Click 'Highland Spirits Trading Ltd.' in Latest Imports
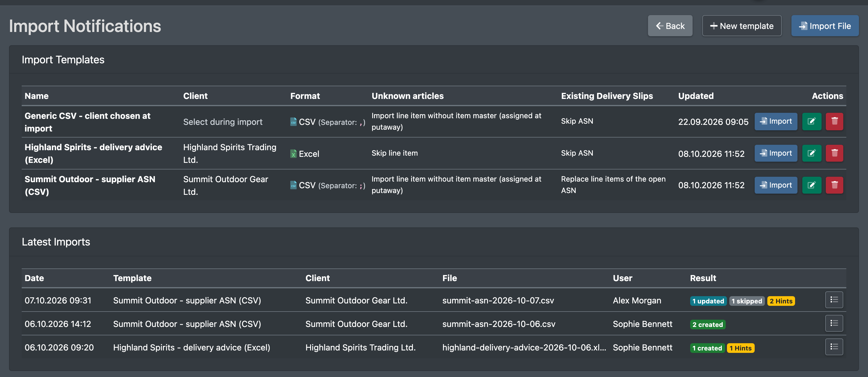The image size is (868, 377). tap(360, 348)
